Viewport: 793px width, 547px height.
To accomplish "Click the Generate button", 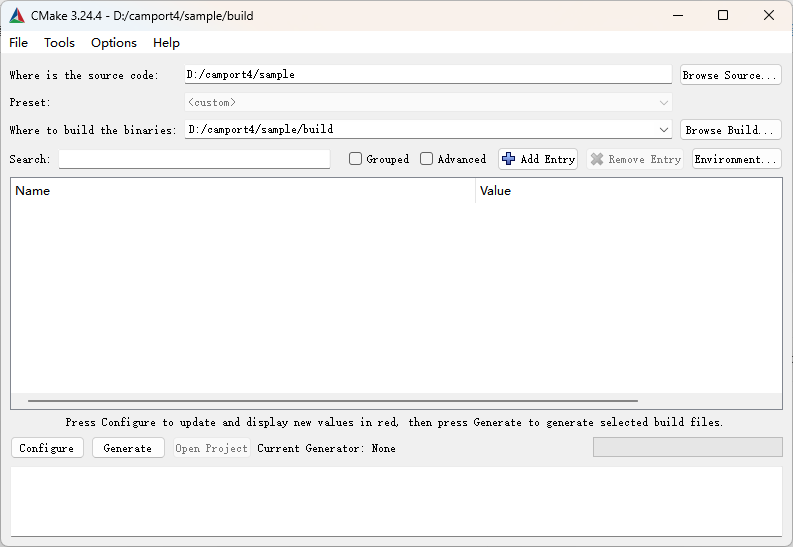I will pyautogui.click(x=128, y=448).
